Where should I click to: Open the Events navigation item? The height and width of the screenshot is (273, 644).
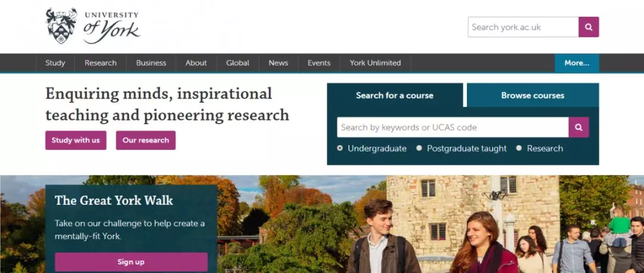pos(318,63)
